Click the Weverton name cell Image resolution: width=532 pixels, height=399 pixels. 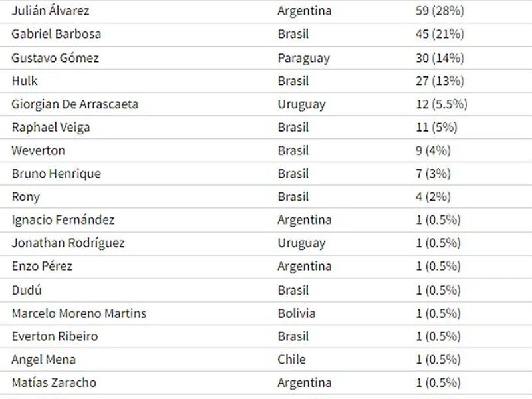pyautogui.click(x=39, y=150)
